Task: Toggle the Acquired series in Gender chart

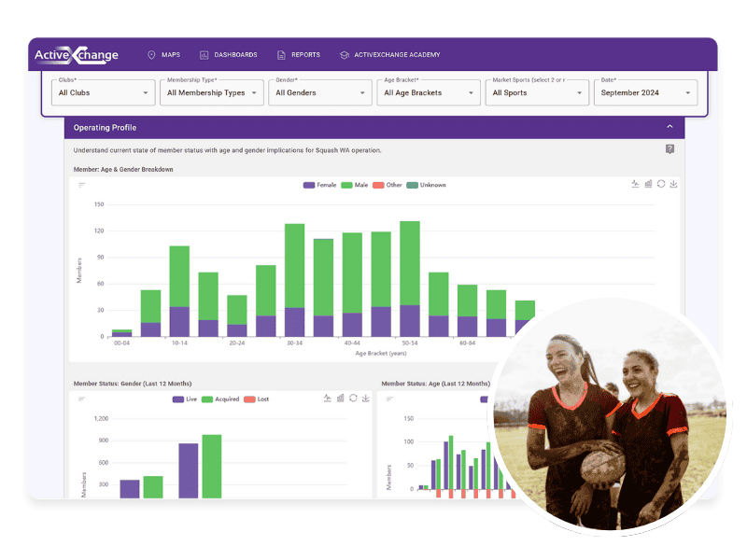Action: (220, 399)
